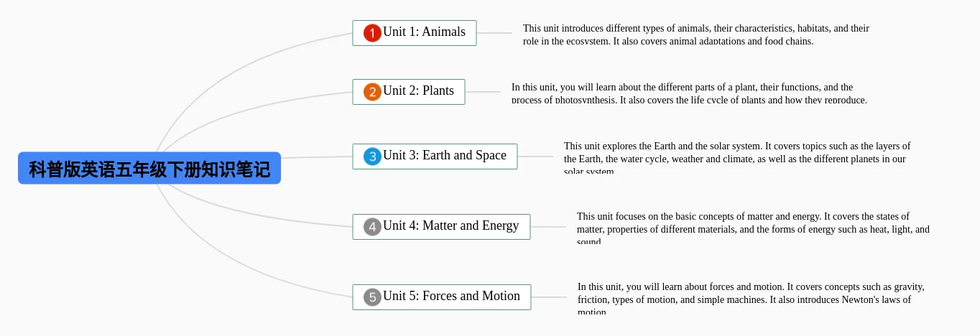
Task: Click the blue number 3 priority icon
Action: 372,157
